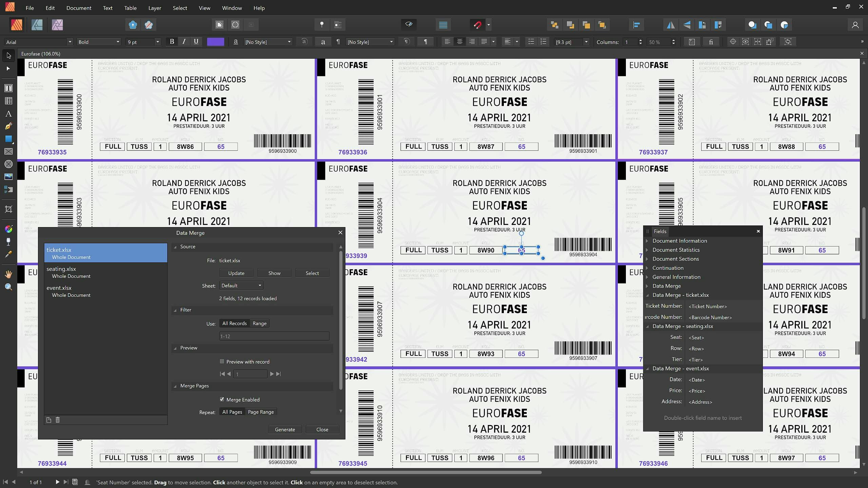Select the Range filter option

coord(259,323)
